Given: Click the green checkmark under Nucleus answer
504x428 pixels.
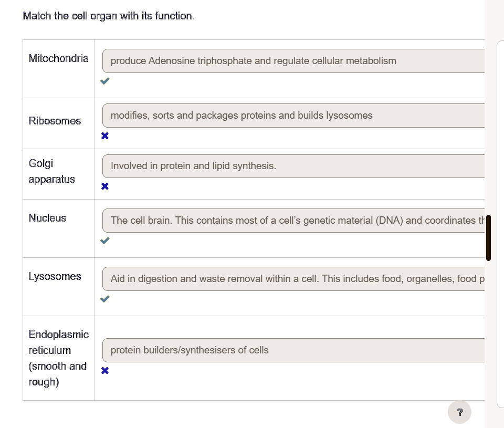Looking at the screenshot, I should coord(104,241).
